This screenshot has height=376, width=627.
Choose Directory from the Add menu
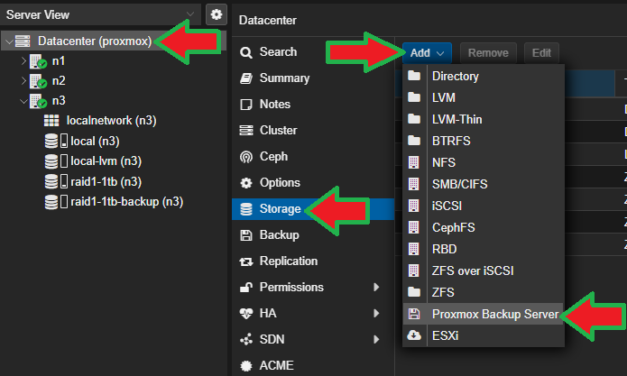(x=483, y=76)
